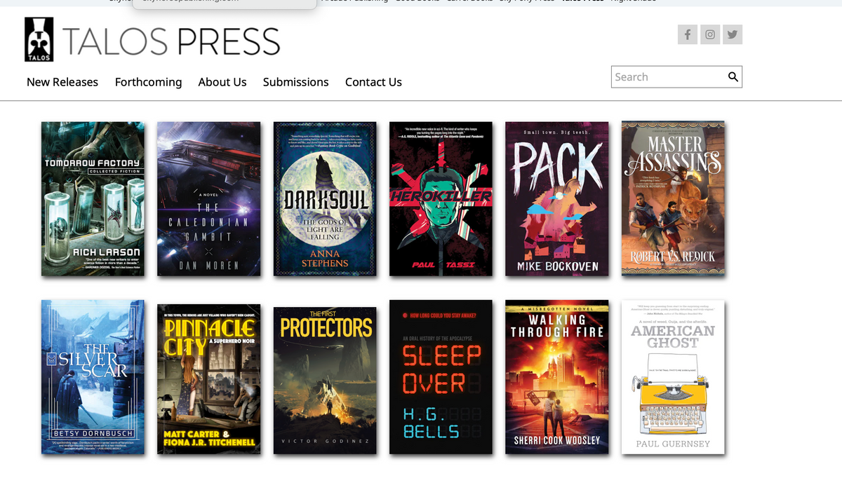Open the Arcade Publishing link
Viewport: 842px width, 504px height.
[x=354, y=1]
